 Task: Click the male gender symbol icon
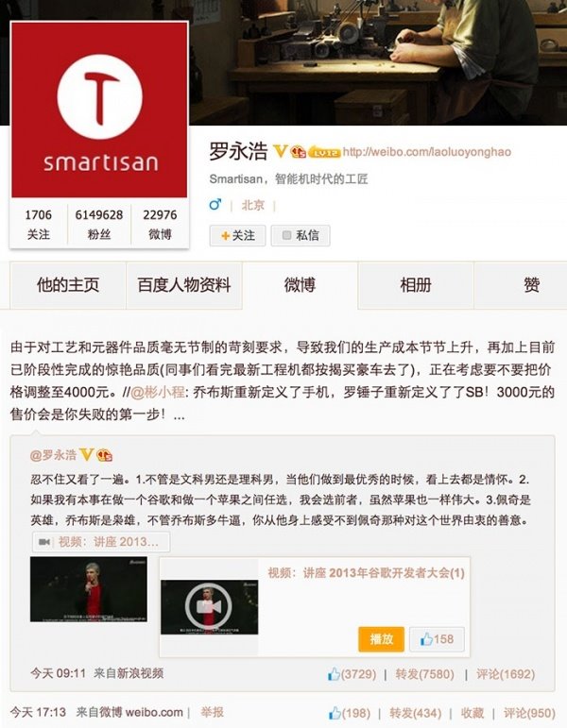pos(215,204)
